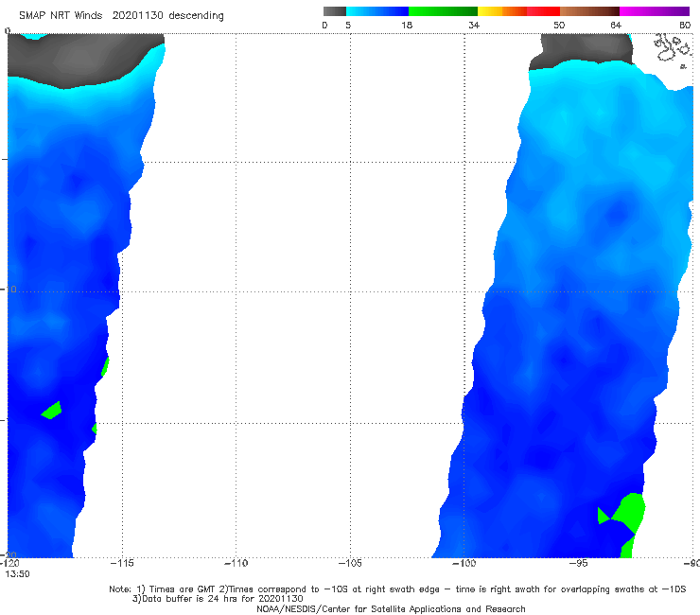Click the note '3)Data buffer is 24 hrs'
The image size is (700, 615).
click(218, 599)
